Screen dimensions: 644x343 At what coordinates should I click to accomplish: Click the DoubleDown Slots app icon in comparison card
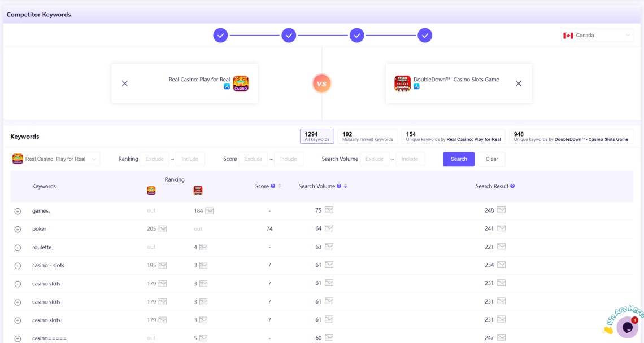coord(402,83)
